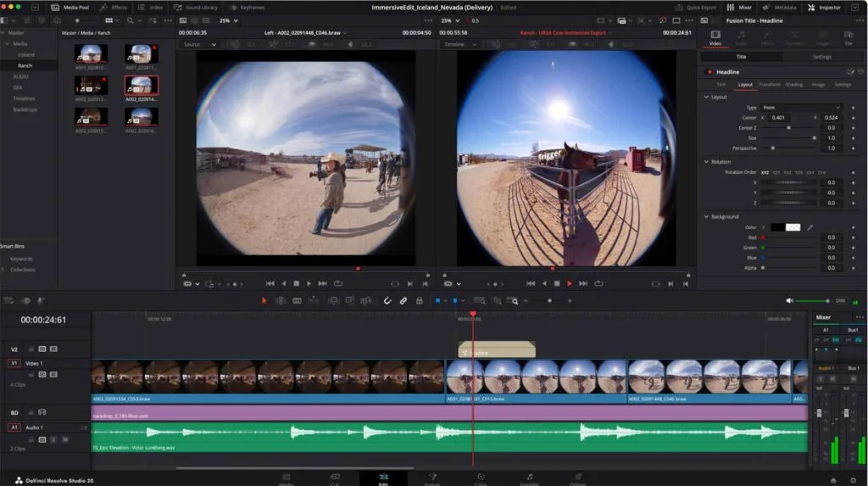Image resolution: width=868 pixels, height=486 pixels.
Task: Switch to the Settings tab beside Title
Action: (x=821, y=57)
